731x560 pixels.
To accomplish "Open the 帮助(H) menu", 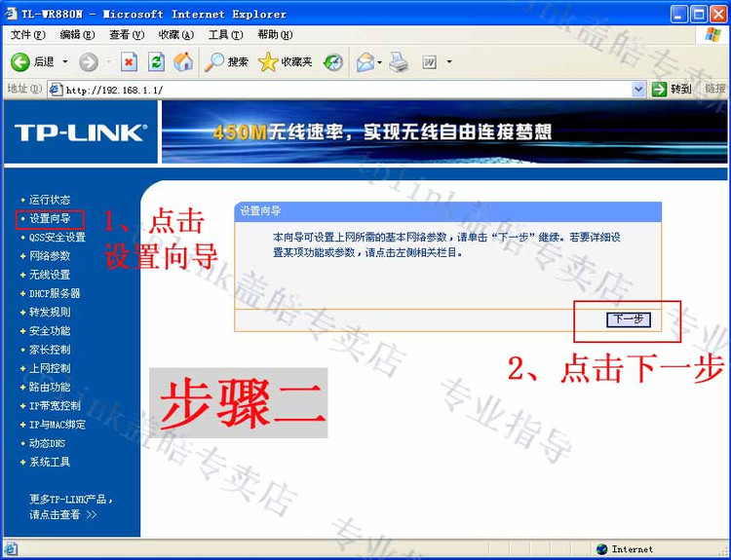I will click(275, 35).
